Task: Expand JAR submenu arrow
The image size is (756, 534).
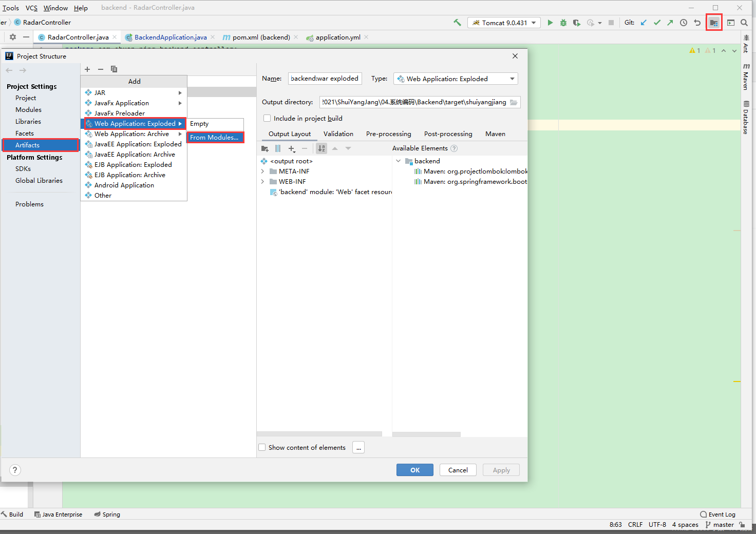Action: [x=180, y=93]
